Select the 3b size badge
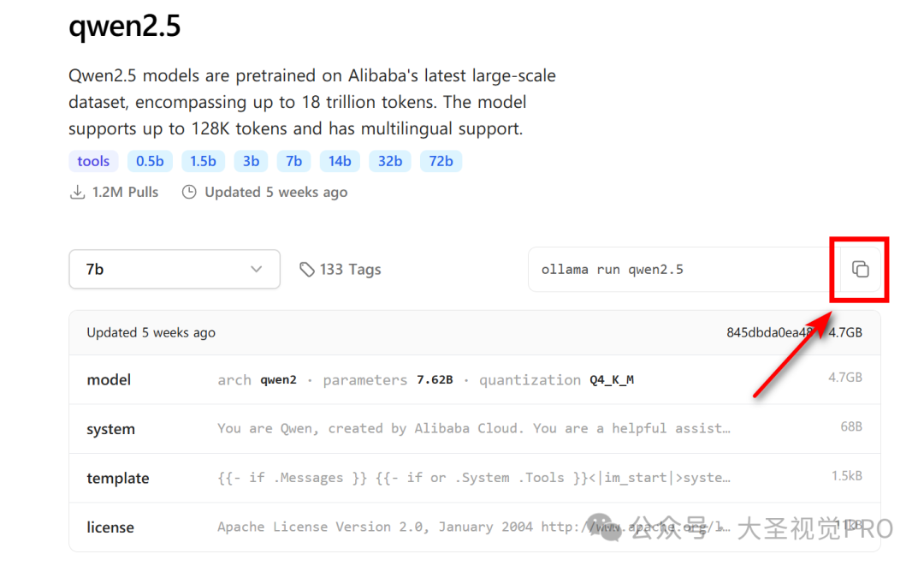Viewport: 924px width, 566px height. tap(251, 161)
